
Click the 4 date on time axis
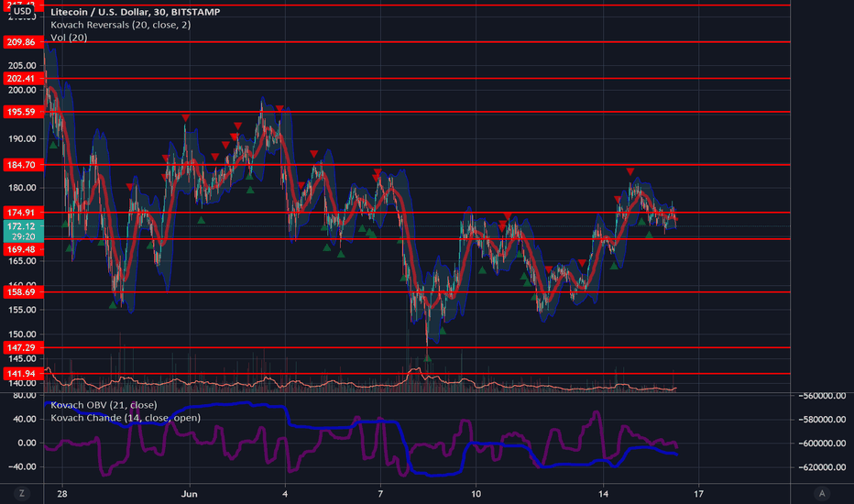285,494
